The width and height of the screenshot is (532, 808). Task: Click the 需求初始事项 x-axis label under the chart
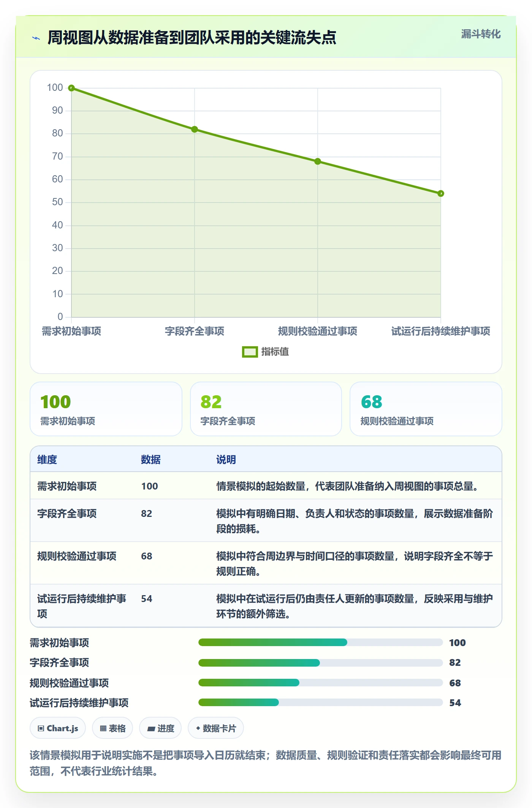tap(71, 331)
